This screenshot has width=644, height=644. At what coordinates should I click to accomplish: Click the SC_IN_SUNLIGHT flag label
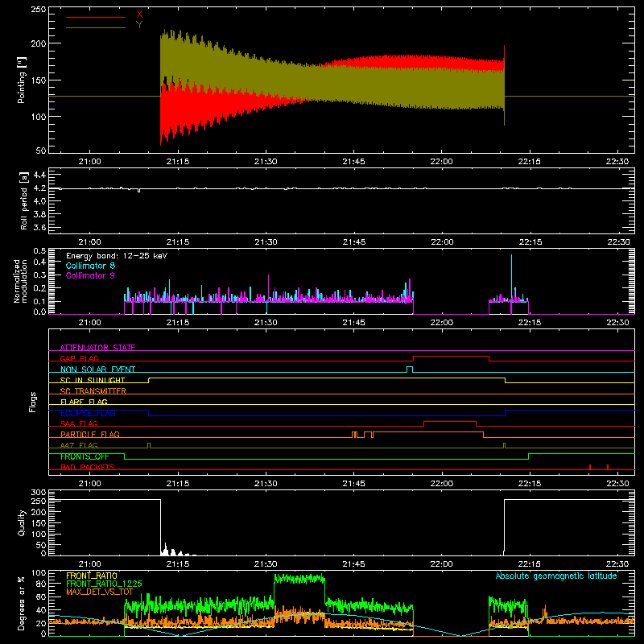tap(93, 380)
